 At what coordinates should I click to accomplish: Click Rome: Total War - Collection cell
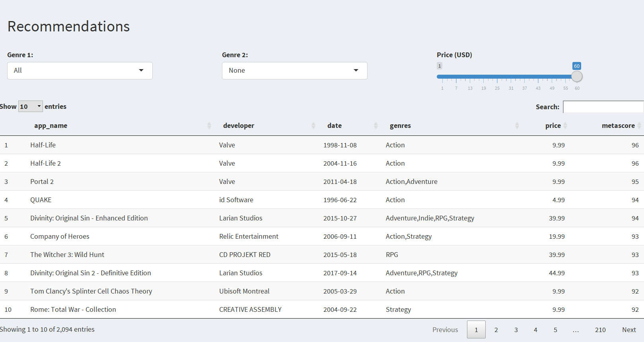click(x=73, y=309)
